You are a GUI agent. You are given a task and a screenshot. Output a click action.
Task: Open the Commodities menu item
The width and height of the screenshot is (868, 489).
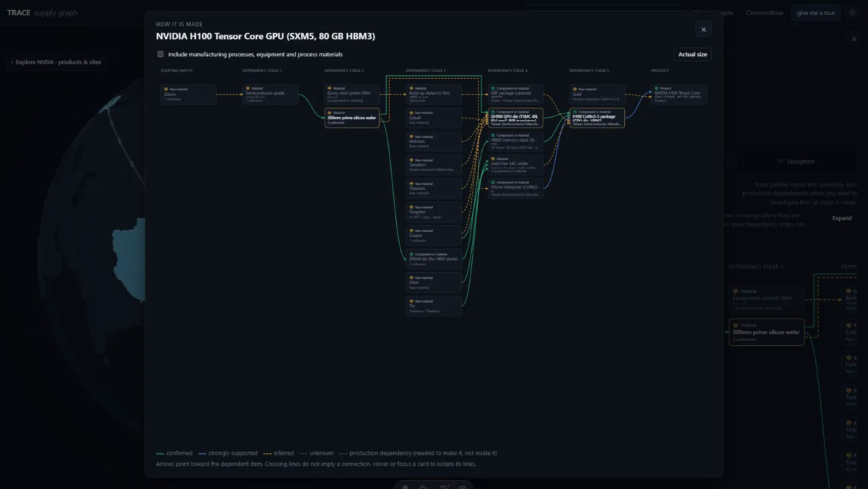(x=765, y=13)
